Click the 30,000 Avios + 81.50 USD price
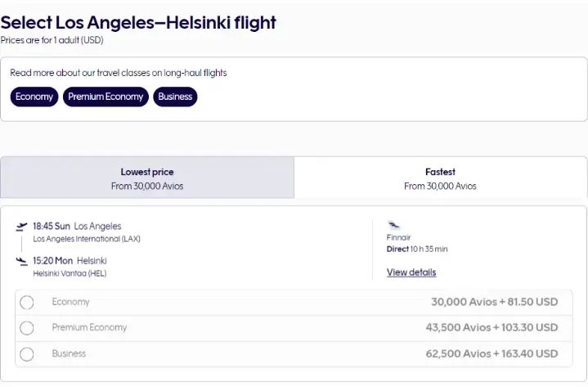 coord(494,302)
